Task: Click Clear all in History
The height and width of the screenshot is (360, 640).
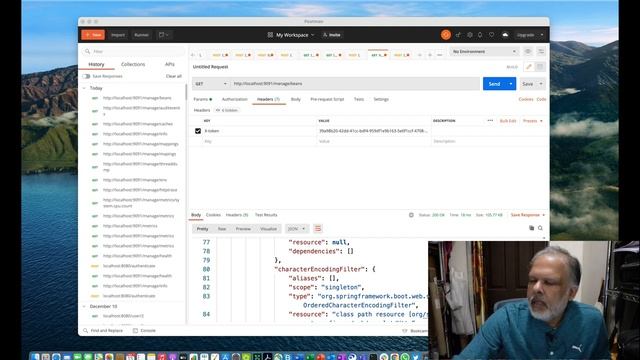Action: 174,76
